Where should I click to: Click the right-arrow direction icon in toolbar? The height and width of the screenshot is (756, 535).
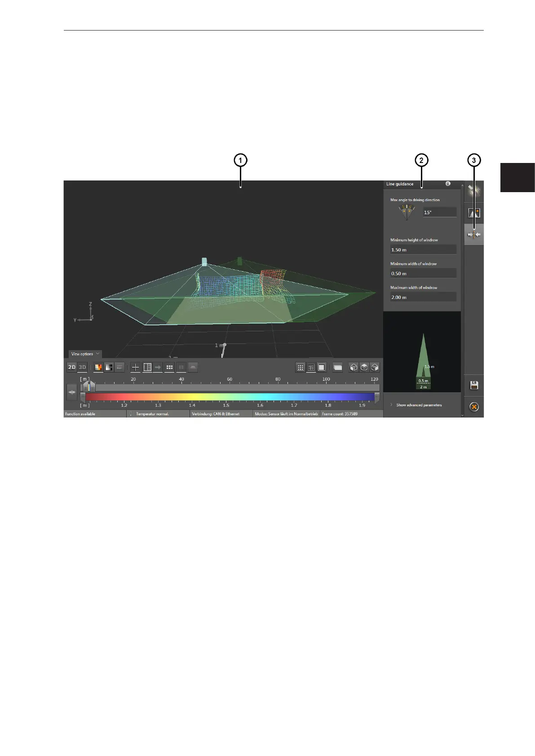[x=158, y=367]
